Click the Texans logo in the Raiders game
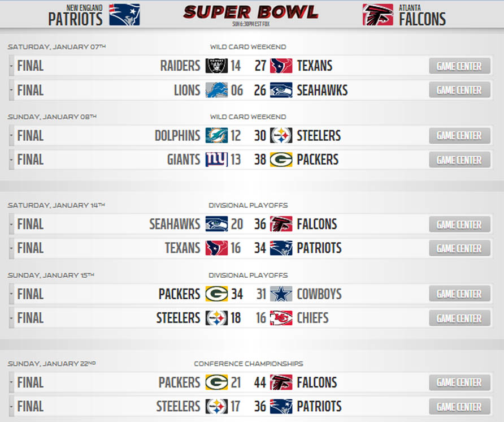The width and height of the screenshot is (504, 422). 281,66
